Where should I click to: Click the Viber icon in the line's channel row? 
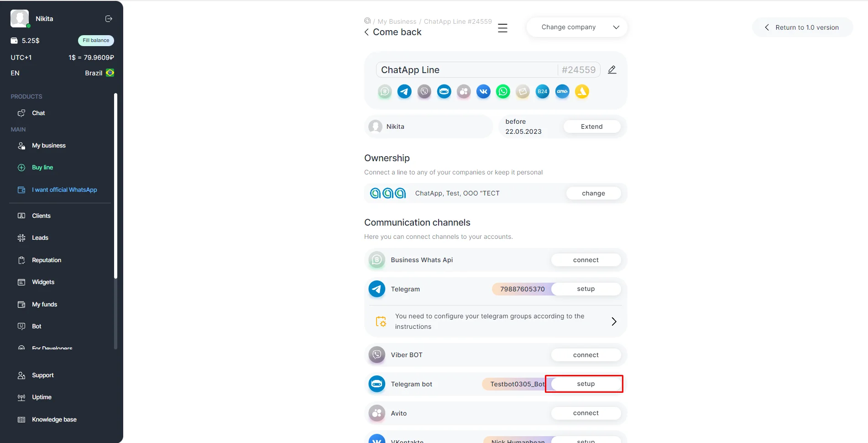click(424, 92)
